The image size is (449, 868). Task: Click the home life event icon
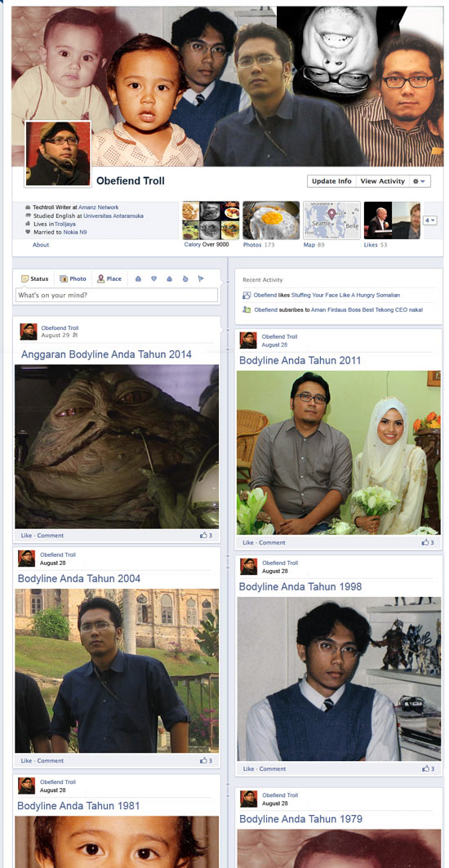(x=170, y=278)
